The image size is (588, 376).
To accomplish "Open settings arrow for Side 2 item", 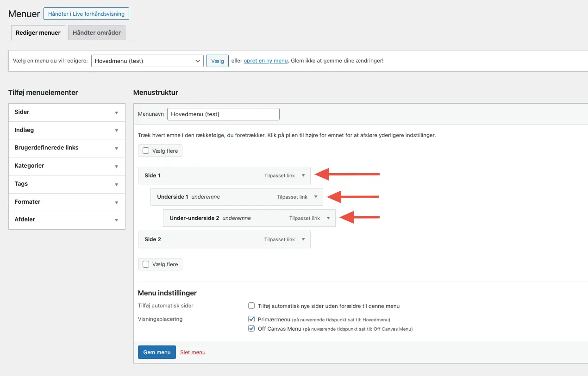I will click(x=303, y=239).
